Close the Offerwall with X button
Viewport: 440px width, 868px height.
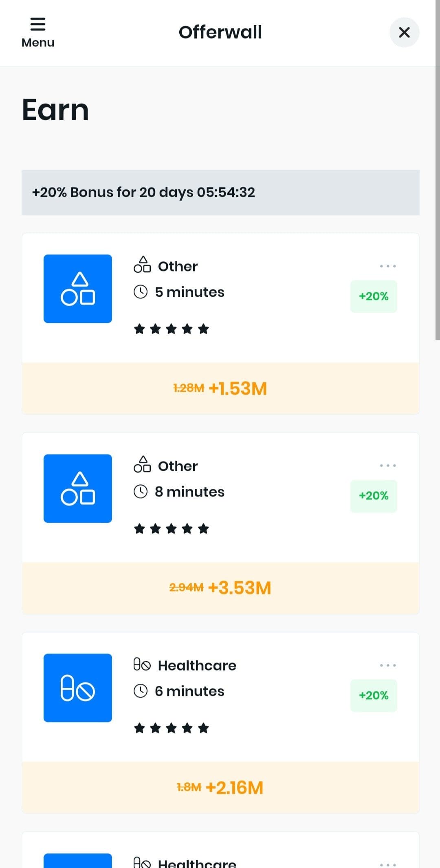click(404, 33)
